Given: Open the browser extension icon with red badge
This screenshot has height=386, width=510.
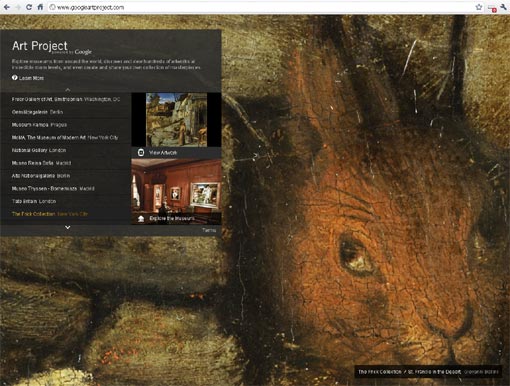Looking at the screenshot, I should (492, 8).
